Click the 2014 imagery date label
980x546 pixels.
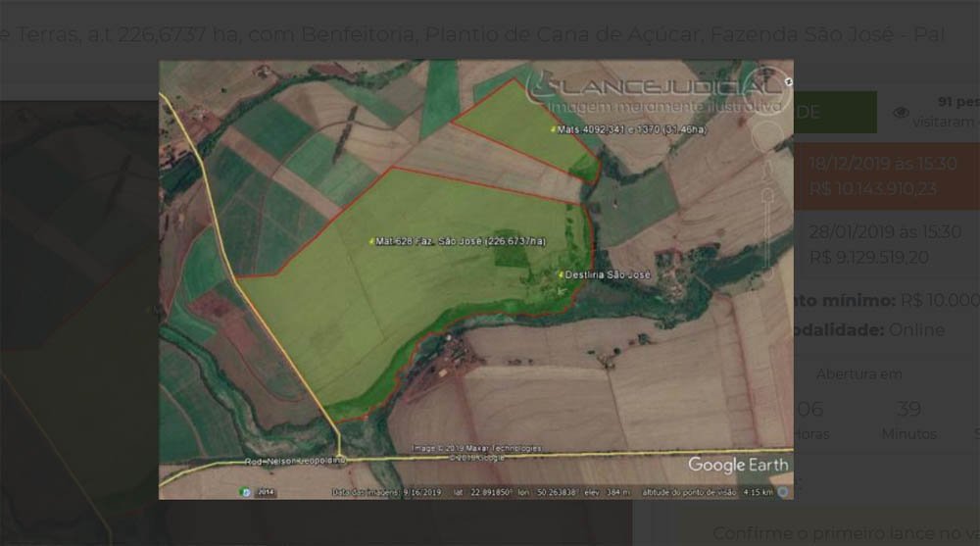263,491
